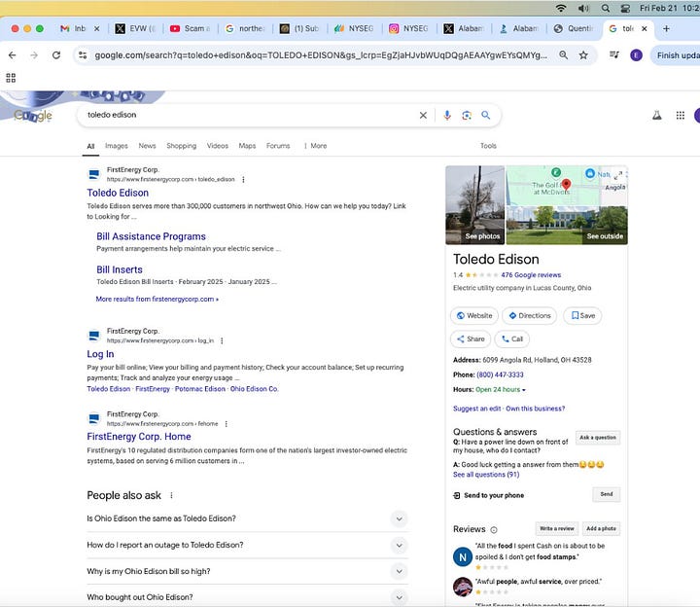Click the Share button

pos(471,339)
